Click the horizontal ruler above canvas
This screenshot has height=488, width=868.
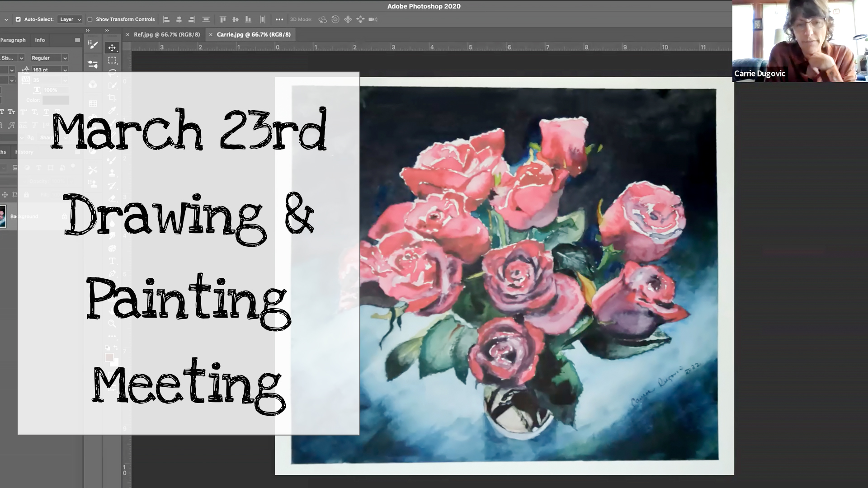(432, 47)
